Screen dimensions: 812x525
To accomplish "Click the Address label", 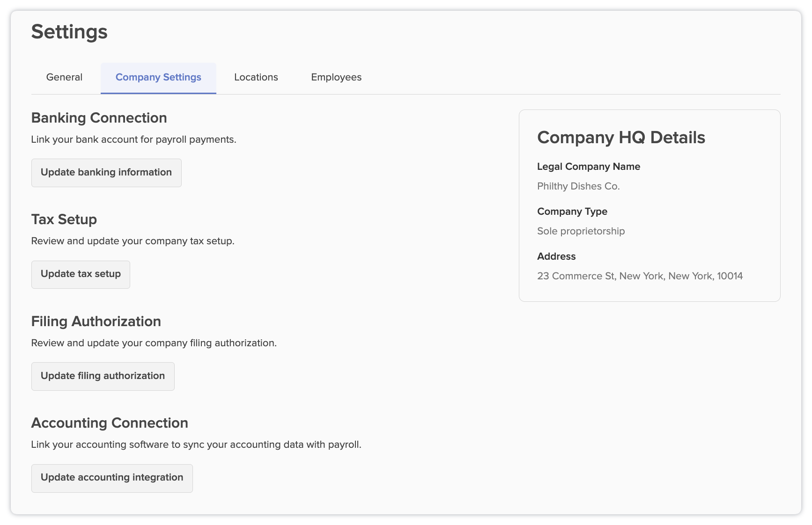I will point(556,256).
